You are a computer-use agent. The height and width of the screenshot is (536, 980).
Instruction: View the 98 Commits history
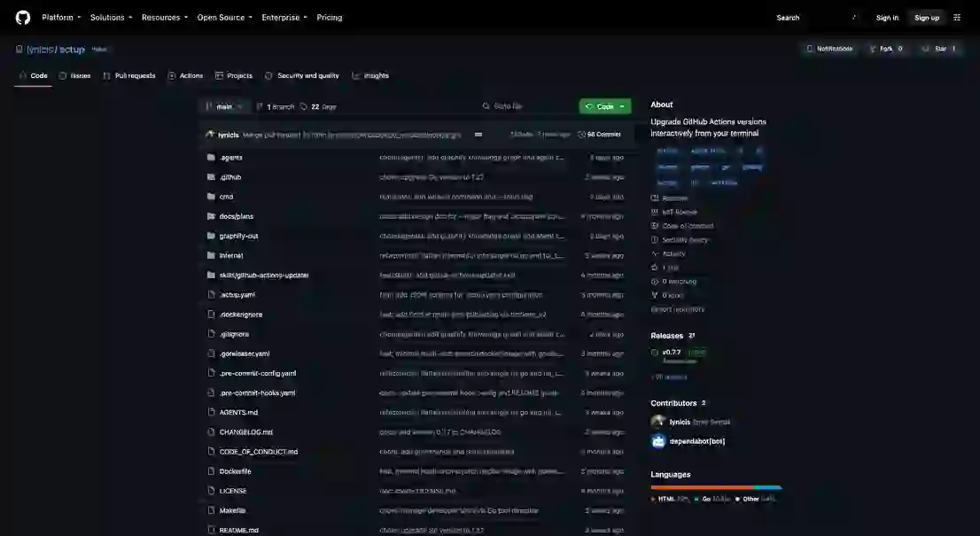[x=599, y=135]
